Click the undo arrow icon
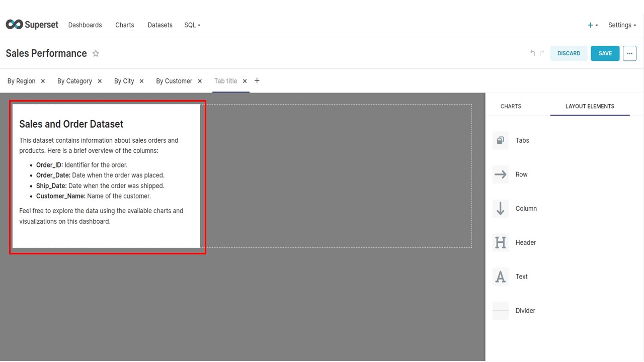Image resolution: width=644 pixels, height=362 pixels. pyautogui.click(x=533, y=52)
